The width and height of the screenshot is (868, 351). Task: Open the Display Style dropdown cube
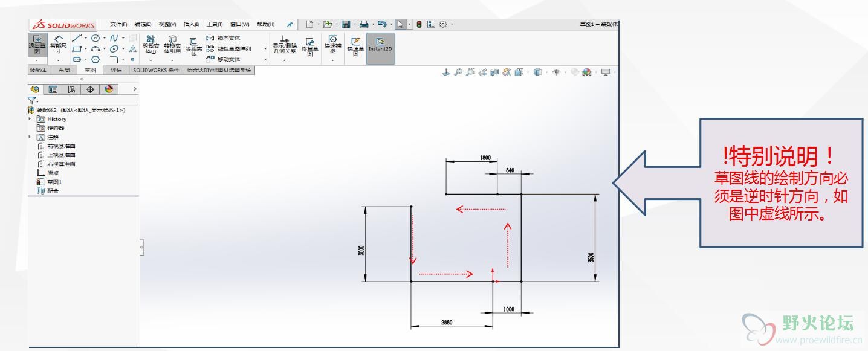(537, 72)
